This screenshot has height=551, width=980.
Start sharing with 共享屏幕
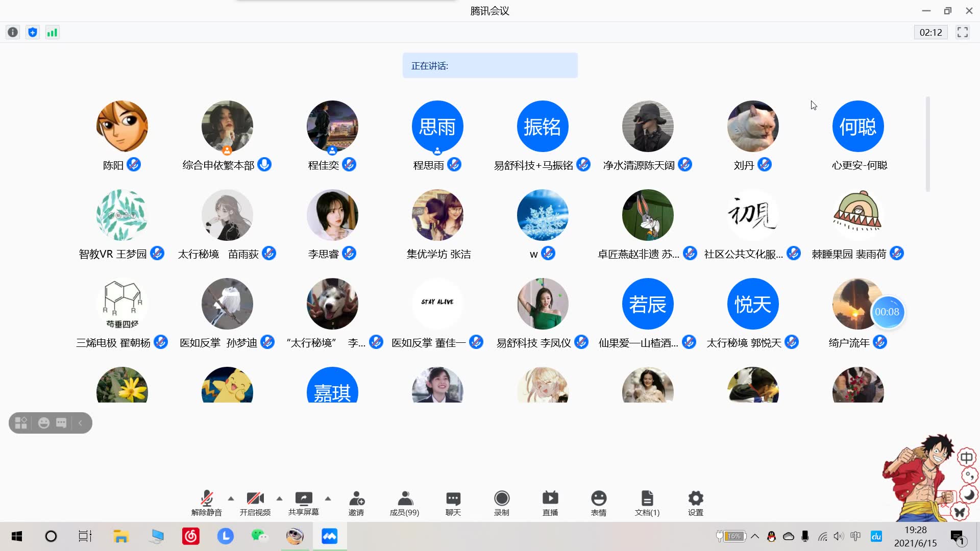304,503
